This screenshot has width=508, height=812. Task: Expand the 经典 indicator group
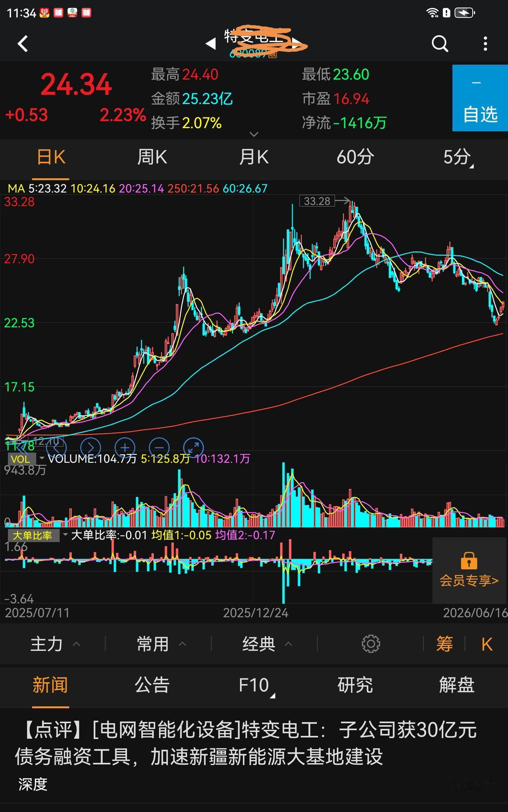coord(267,644)
